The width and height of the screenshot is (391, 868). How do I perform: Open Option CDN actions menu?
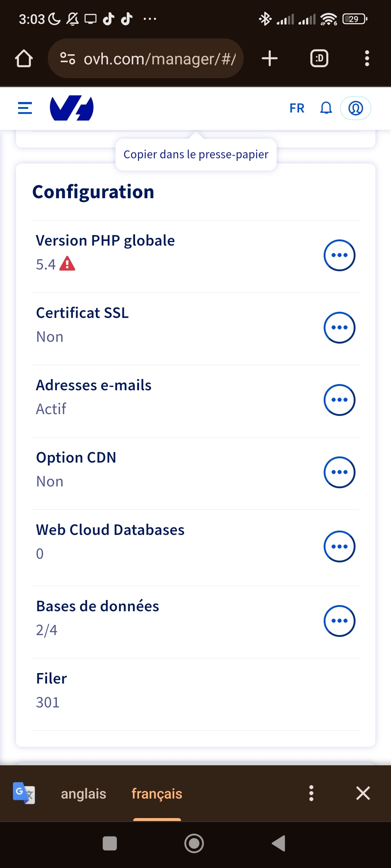click(x=339, y=472)
